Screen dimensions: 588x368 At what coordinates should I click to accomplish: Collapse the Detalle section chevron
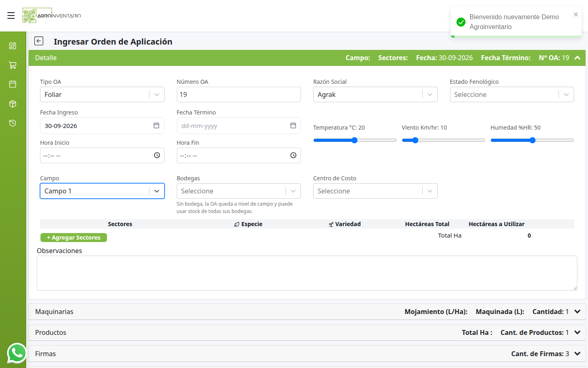[x=577, y=58]
